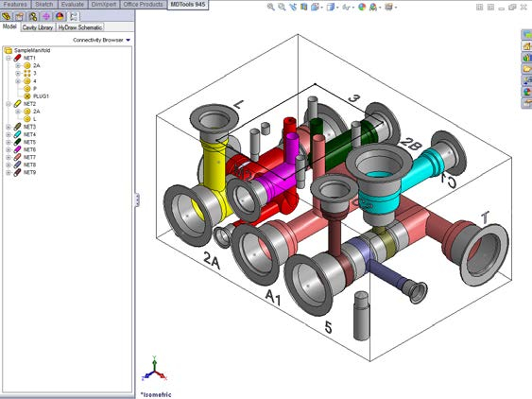The height and width of the screenshot is (399, 532).
Task: Open the Connectivity Browser dropdown arrow
Action: pos(129,40)
